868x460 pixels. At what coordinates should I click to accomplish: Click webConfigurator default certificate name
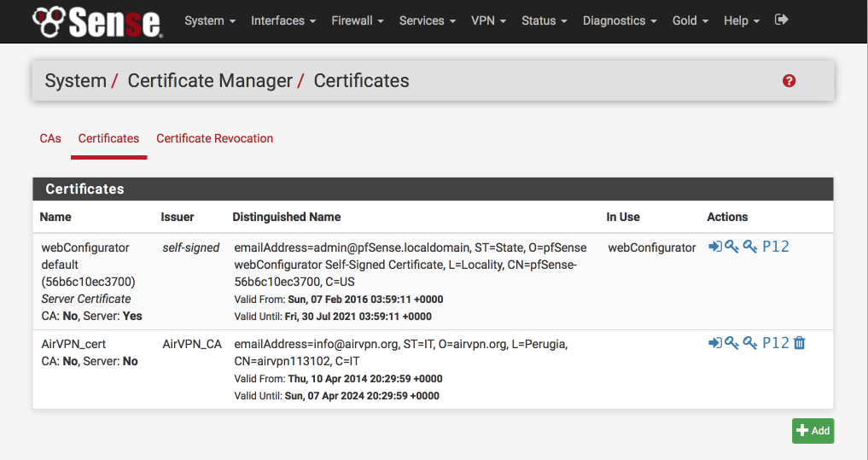88,265
